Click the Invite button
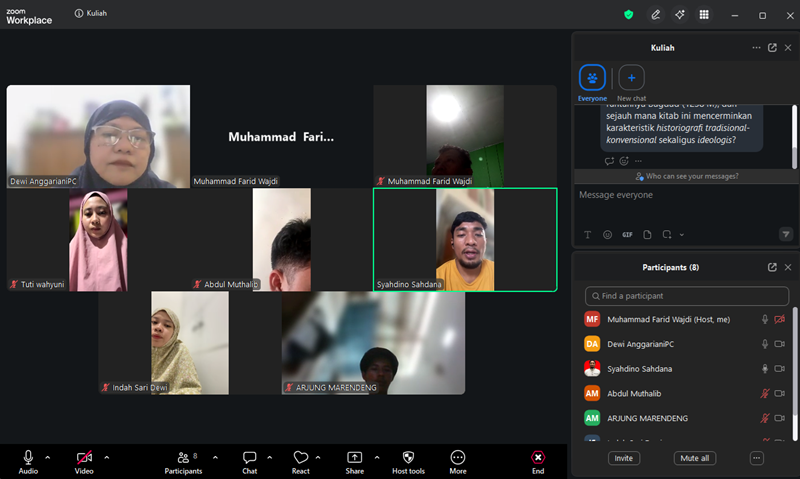The width and height of the screenshot is (800, 479). coord(623,458)
